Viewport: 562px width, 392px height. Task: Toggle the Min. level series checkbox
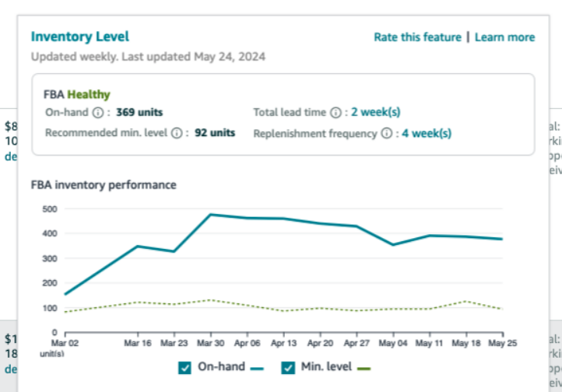click(286, 367)
